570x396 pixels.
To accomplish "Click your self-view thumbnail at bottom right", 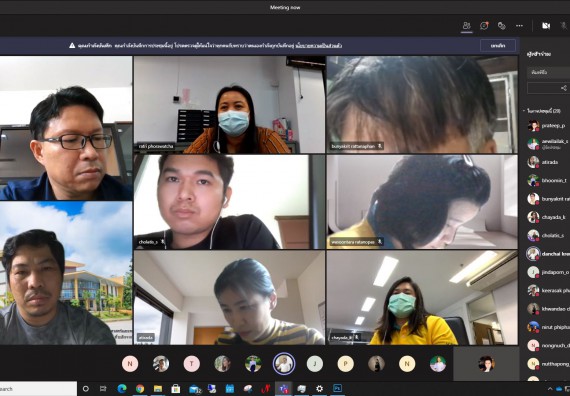I will tap(486, 364).
